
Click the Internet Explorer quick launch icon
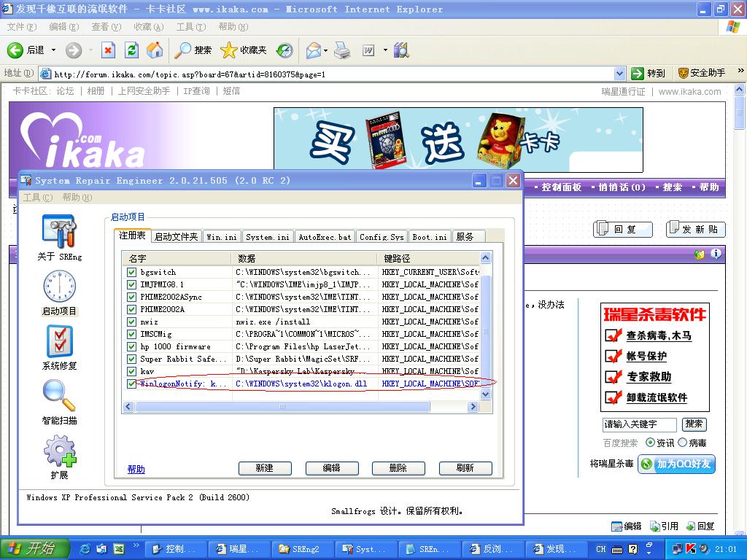[85, 549]
